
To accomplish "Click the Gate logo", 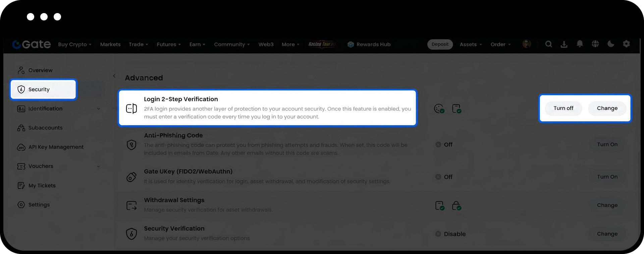I will tap(32, 44).
